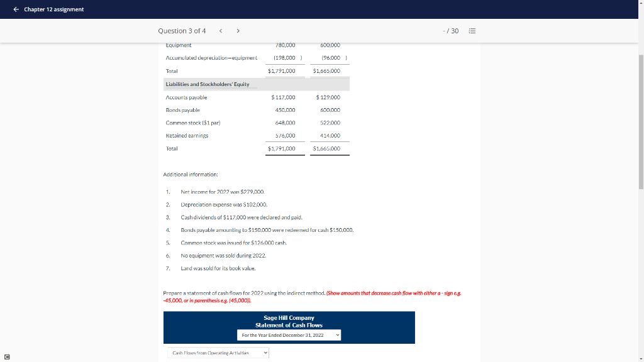Click the back arrow to exit the assignment
644x362 pixels.
click(x=16, y=9)
